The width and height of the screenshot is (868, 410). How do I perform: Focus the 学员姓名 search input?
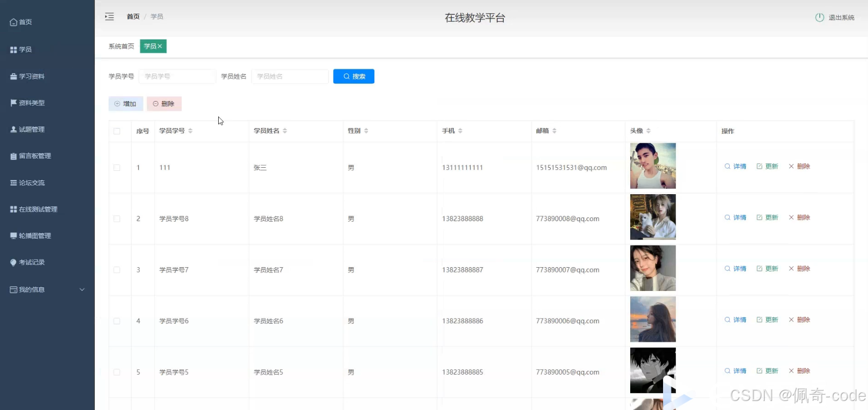click(x=290, y=76)
